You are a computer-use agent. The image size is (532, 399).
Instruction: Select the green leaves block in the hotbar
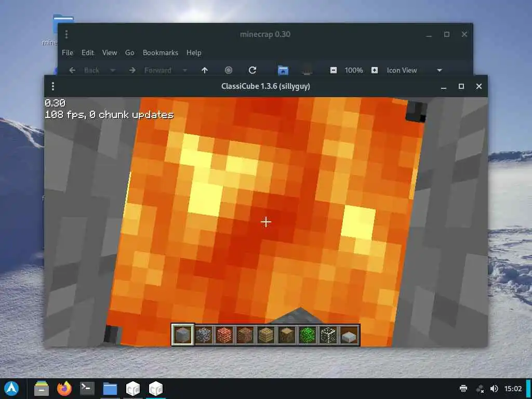point(308,335)
